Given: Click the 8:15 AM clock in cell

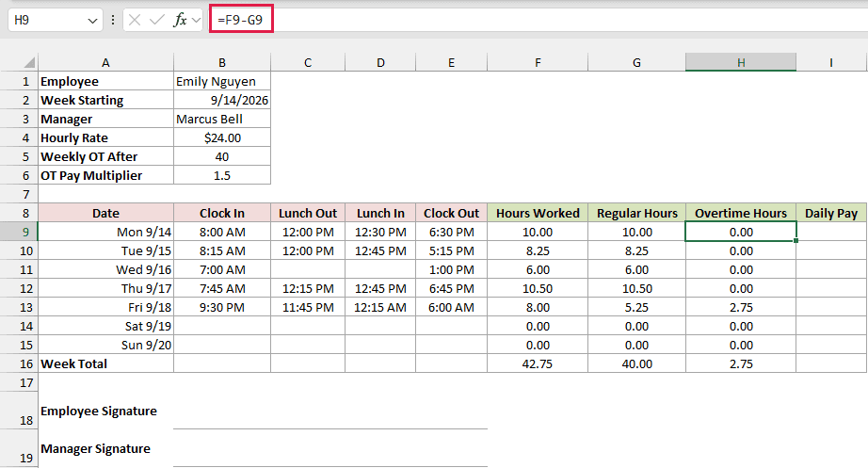Looking at the screenshot, I should coord(222,250).
